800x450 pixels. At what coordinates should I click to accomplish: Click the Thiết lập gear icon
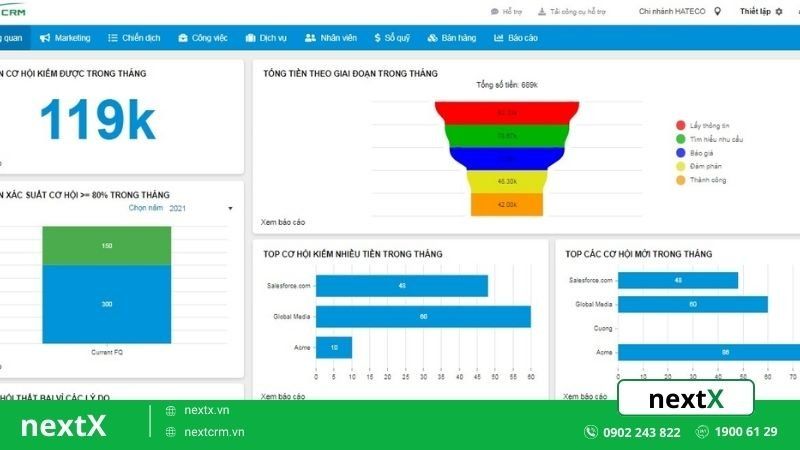[x=780, y=12]
